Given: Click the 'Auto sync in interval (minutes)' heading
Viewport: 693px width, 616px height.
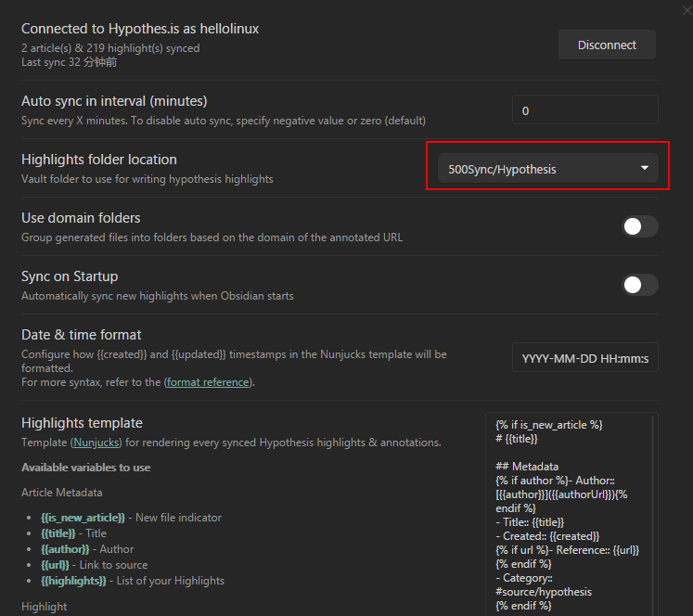Looking at the screenshot, I should (x=114, y=101).
